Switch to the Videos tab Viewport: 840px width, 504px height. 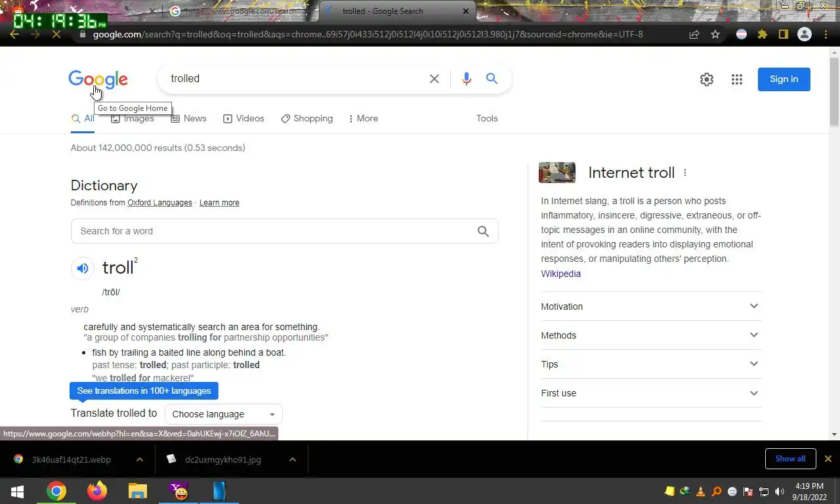(243, 119)
